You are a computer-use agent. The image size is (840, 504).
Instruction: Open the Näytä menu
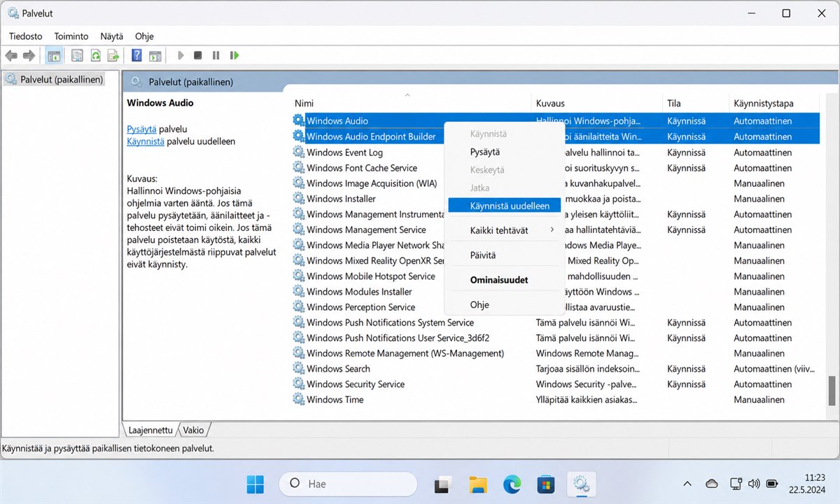point(111,36)
